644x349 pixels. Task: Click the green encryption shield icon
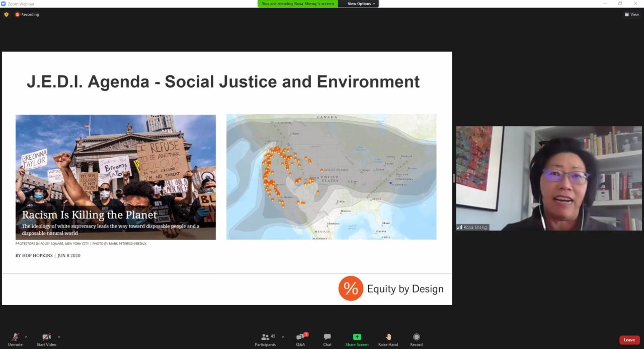pos(7,15)
